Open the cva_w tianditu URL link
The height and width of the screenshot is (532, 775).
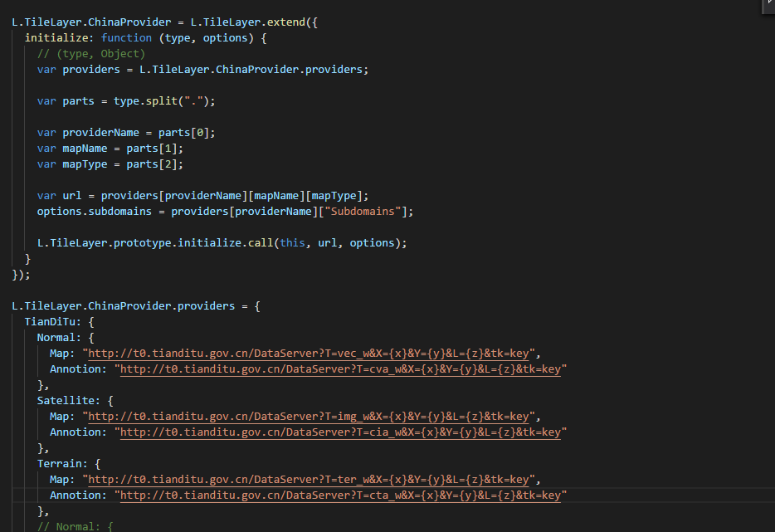click(340, 369)
